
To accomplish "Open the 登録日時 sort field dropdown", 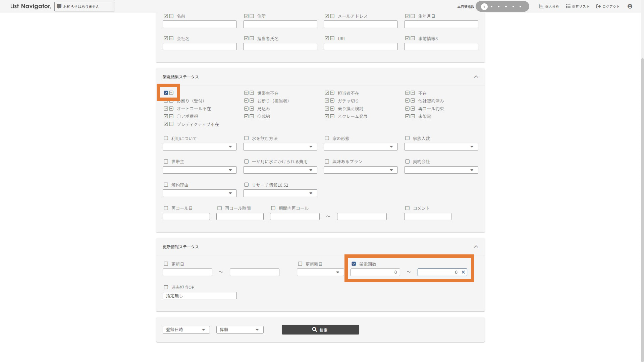I will coord(186,329).
